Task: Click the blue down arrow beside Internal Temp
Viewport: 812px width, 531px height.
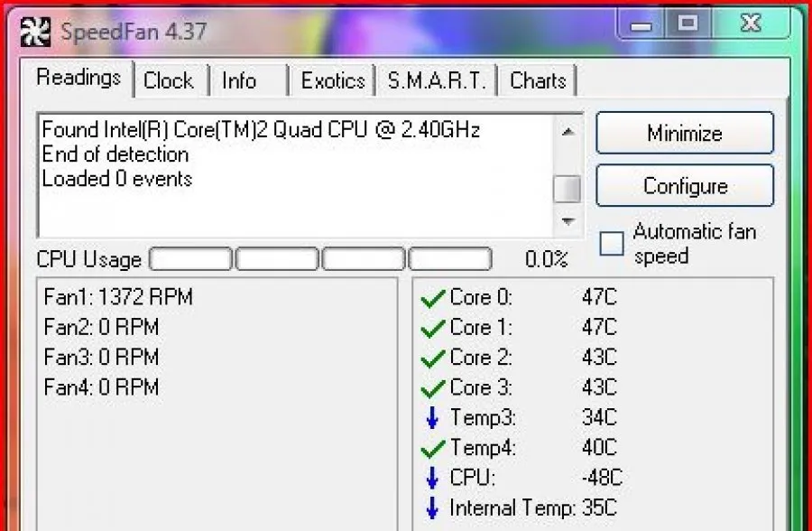Action: (x=432, y=508)
